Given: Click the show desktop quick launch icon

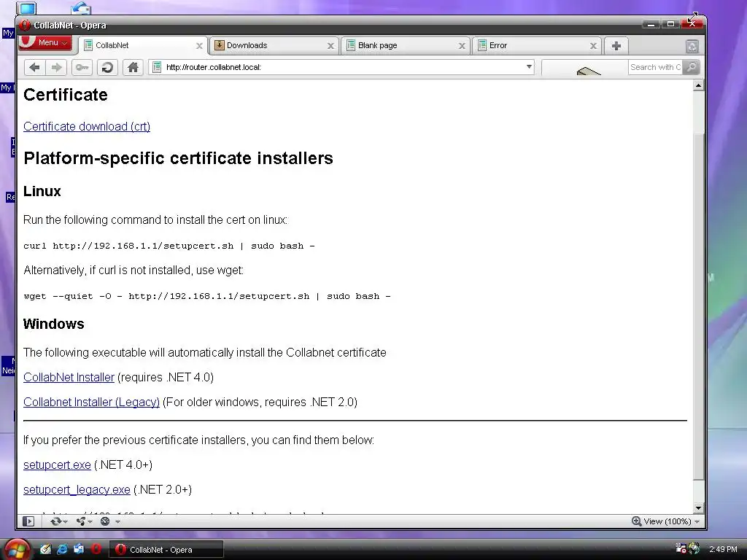Looking at the screenshot, I should [79, 549].
